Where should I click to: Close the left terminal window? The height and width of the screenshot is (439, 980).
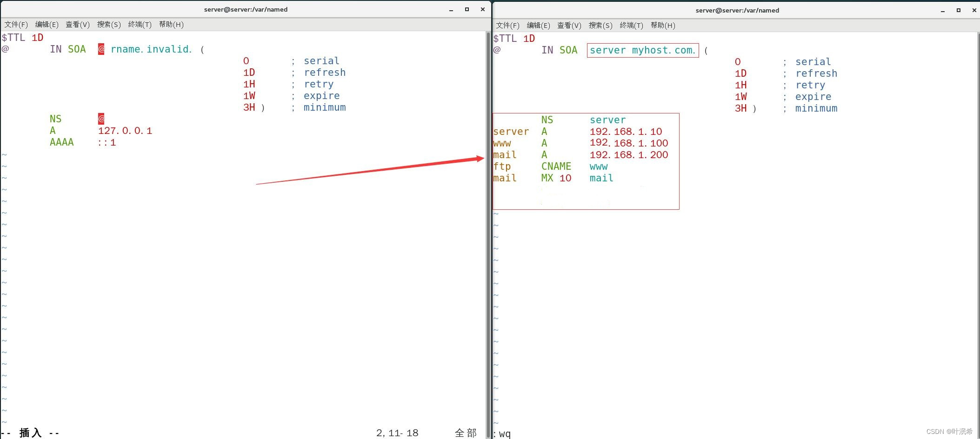[x=483, y=9]
